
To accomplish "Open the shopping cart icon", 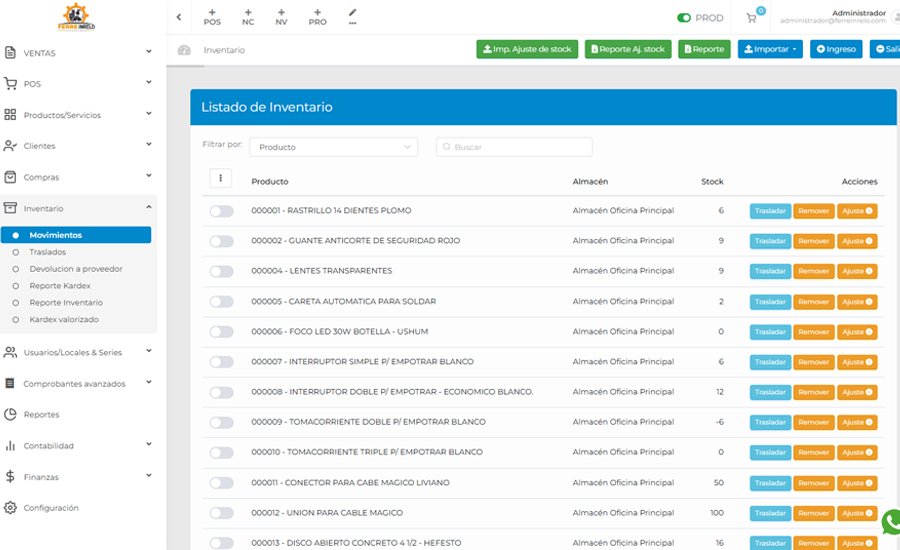I will 751,18.
